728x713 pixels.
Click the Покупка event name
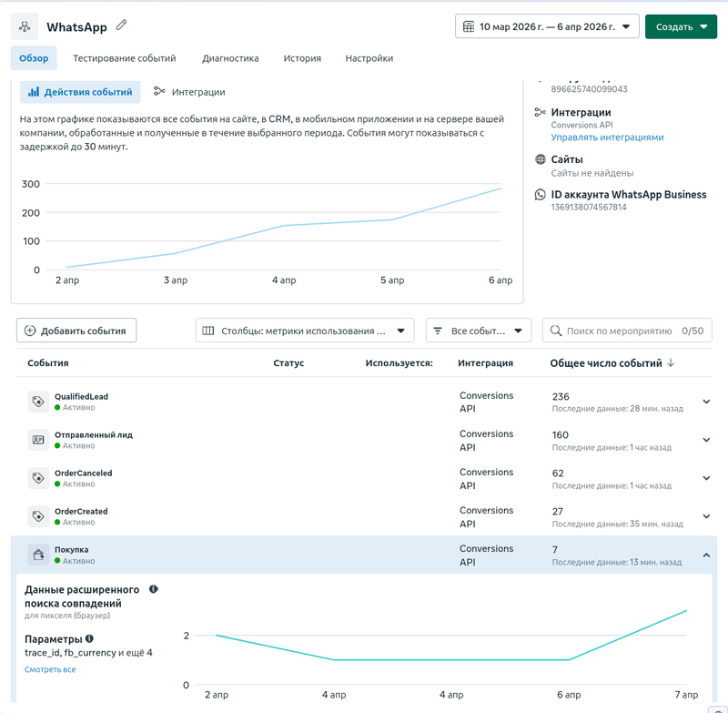click(72, 549)
